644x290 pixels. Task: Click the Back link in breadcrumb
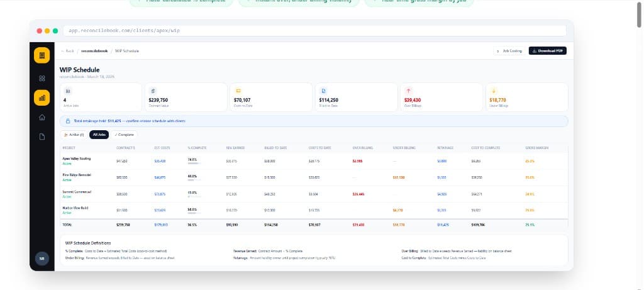click(x=67, y=50)
